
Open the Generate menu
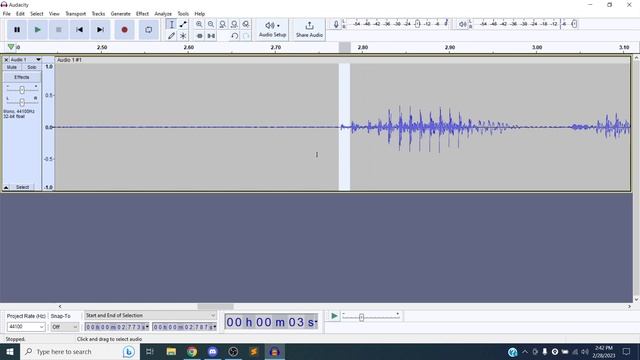point(120,14)
